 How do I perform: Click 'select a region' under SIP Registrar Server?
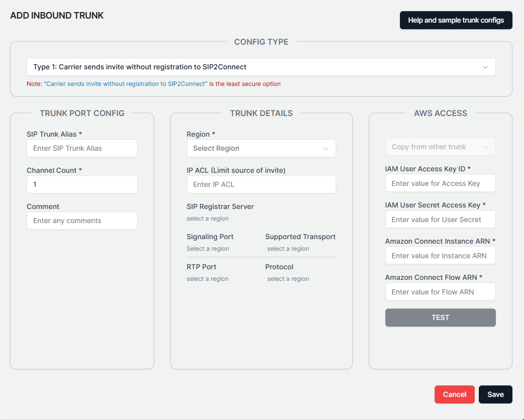[x=207, y=219]
